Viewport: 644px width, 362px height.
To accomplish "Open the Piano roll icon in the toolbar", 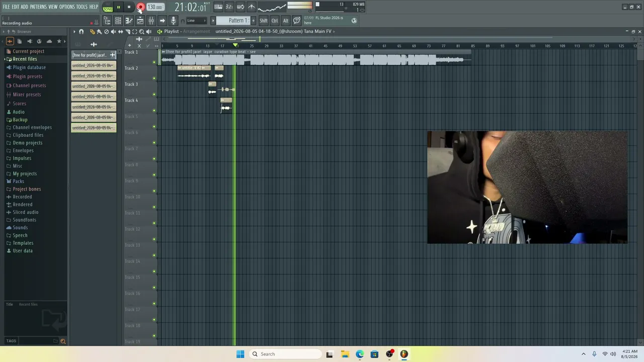I will (129, 21).
